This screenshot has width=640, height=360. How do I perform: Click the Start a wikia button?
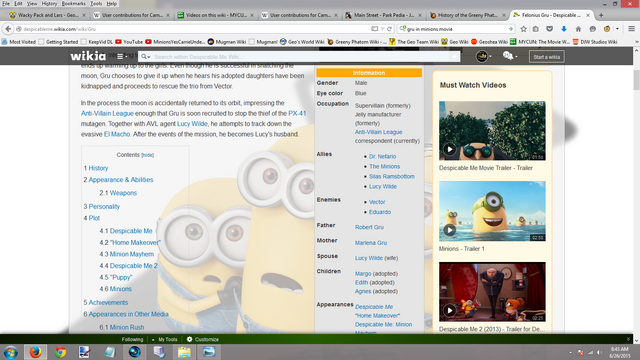point(547,57)
